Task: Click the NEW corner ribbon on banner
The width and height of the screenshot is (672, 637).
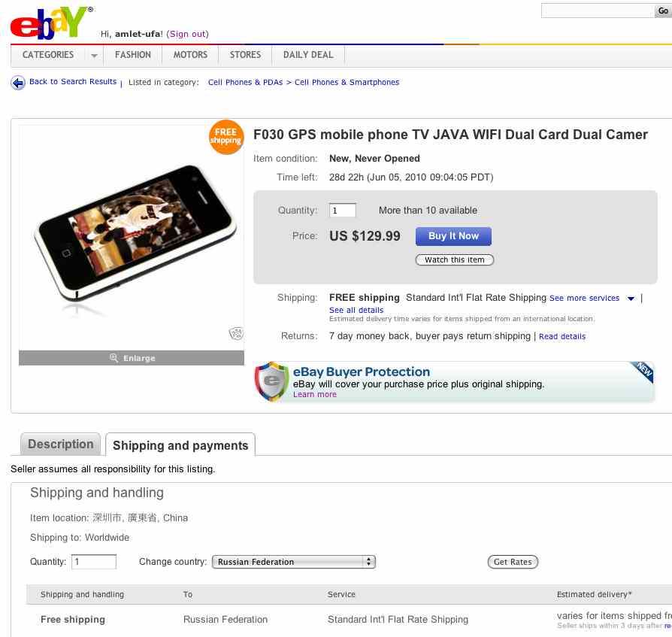Action: tap(643, 372)
